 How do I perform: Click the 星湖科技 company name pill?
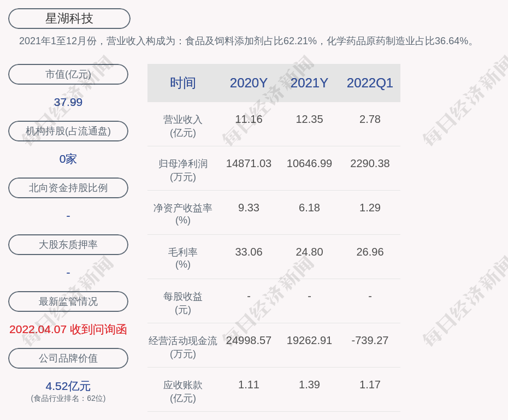tap(69, 19)
